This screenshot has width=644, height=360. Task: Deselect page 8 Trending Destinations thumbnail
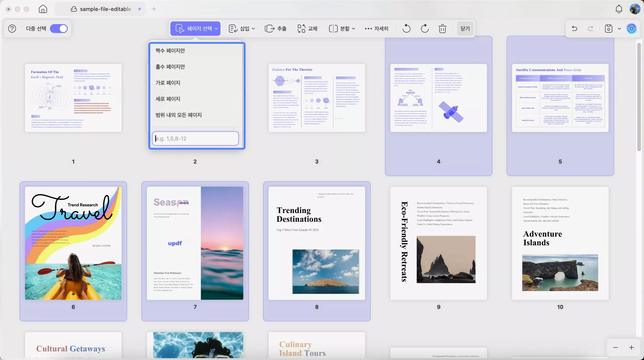click(x=317, y=243)
